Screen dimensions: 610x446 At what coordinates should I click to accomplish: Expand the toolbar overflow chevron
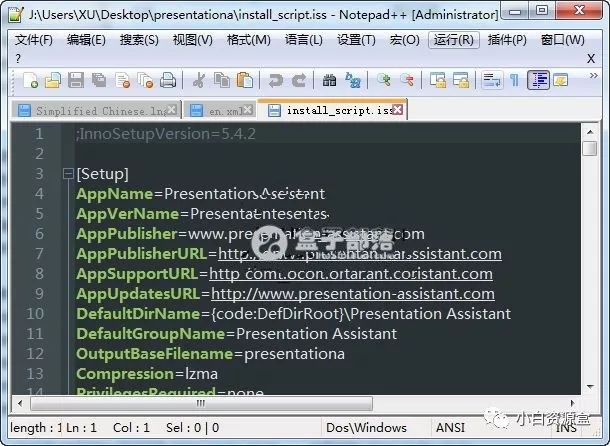coord(593,76)
